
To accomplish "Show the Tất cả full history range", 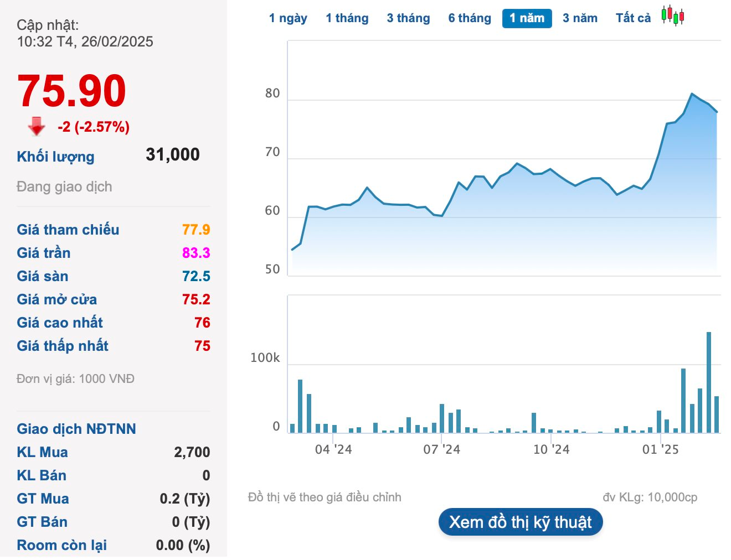I will click(633, 18).
